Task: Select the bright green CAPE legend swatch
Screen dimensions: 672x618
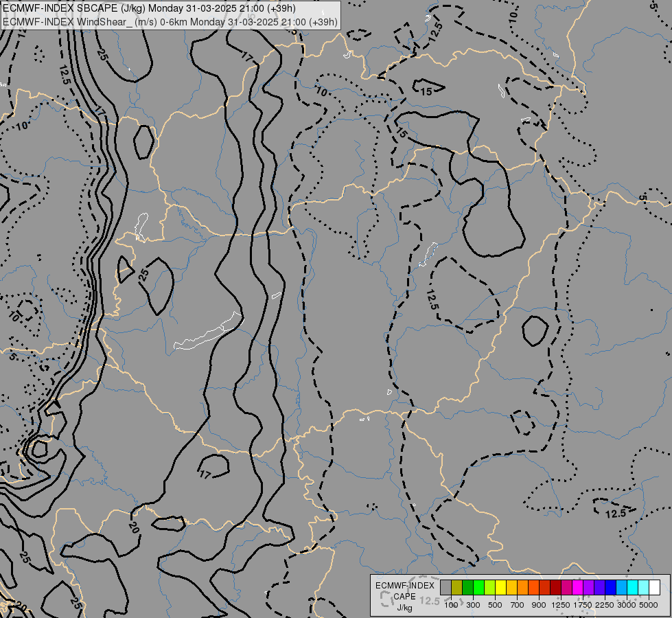Action: pyautogui.click(x=478, y=587)
